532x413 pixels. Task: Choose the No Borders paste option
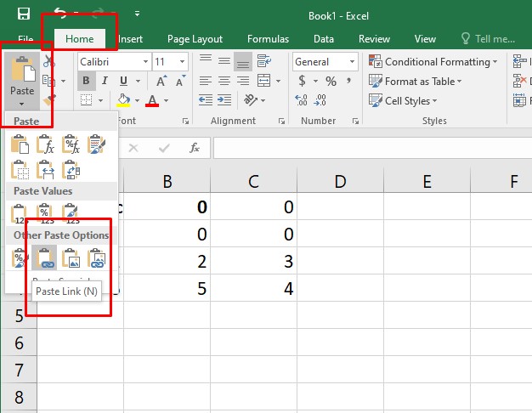click(x=20, y=170)
